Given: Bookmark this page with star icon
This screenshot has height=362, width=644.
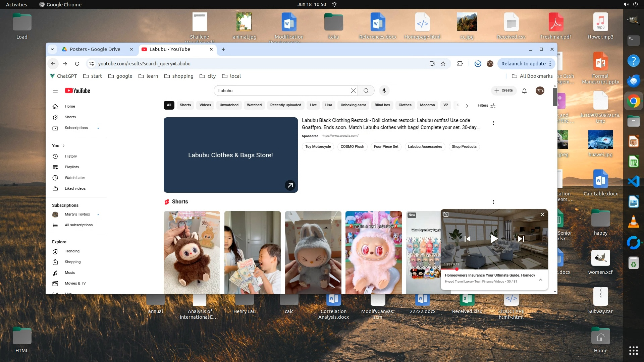Looking at the screenshot, I should coord(443,64).
